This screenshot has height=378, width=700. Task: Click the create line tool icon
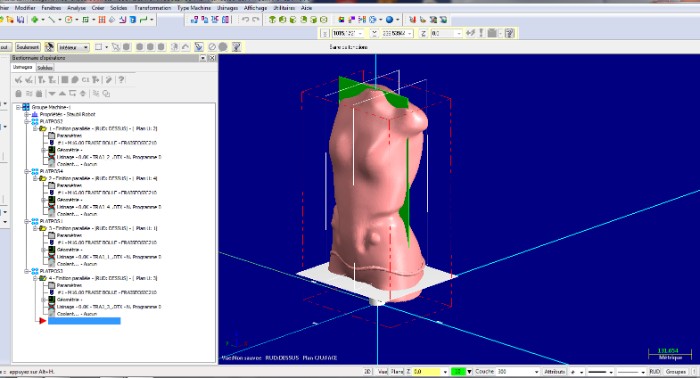52,20
